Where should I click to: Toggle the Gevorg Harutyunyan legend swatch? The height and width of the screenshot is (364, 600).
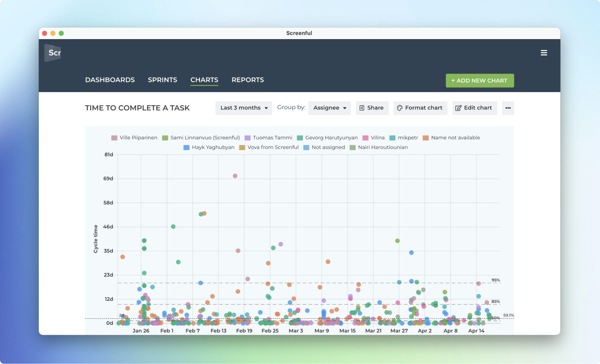coord(300,138)
